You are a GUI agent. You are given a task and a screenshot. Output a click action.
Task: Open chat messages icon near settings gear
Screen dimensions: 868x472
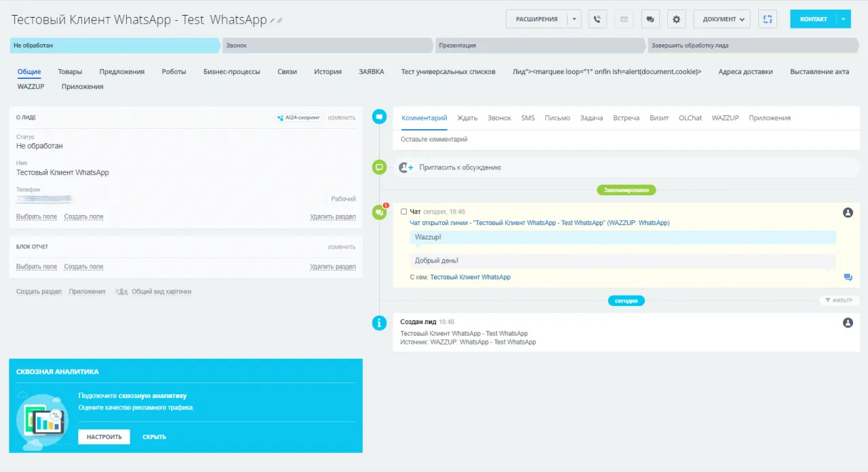pos(650,19)
